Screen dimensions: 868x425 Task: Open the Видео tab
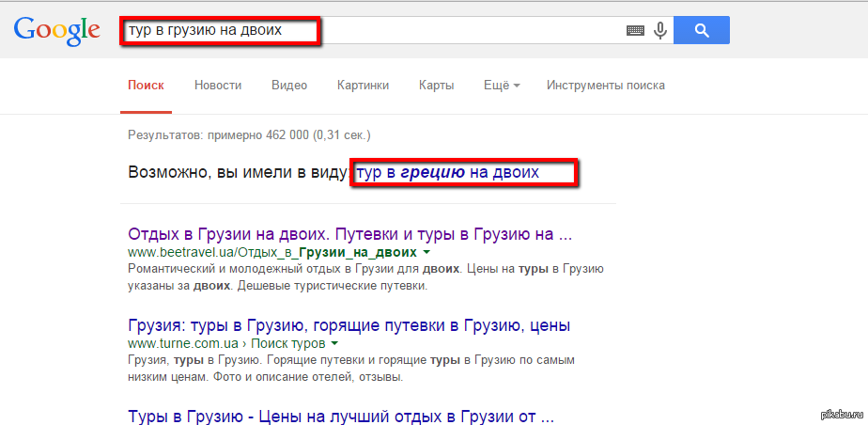pos(289,86)
